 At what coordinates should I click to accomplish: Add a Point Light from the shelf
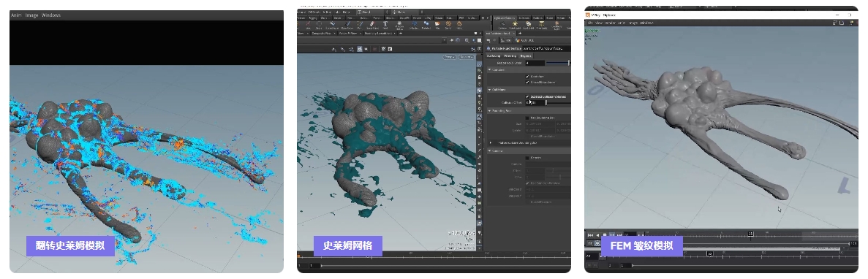pos(515,25)
